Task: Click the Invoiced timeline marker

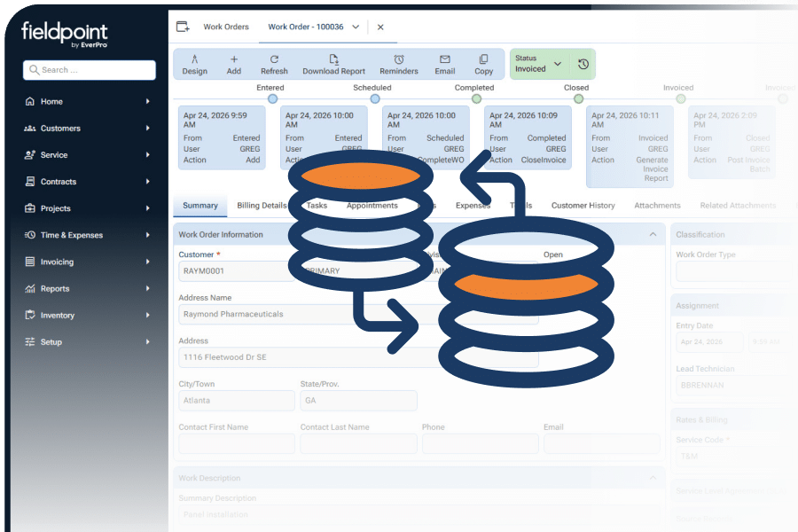Action: click(681, 98)
